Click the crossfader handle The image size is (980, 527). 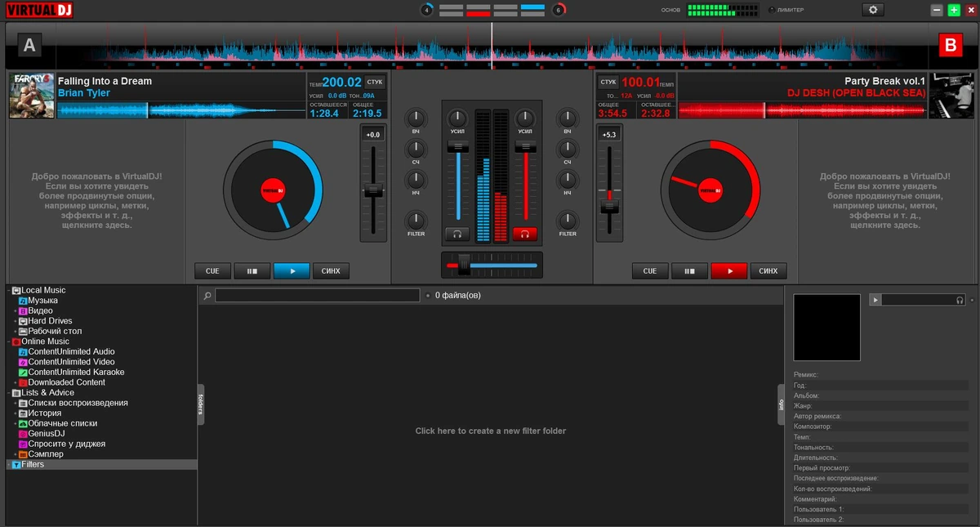coord(464,265)
